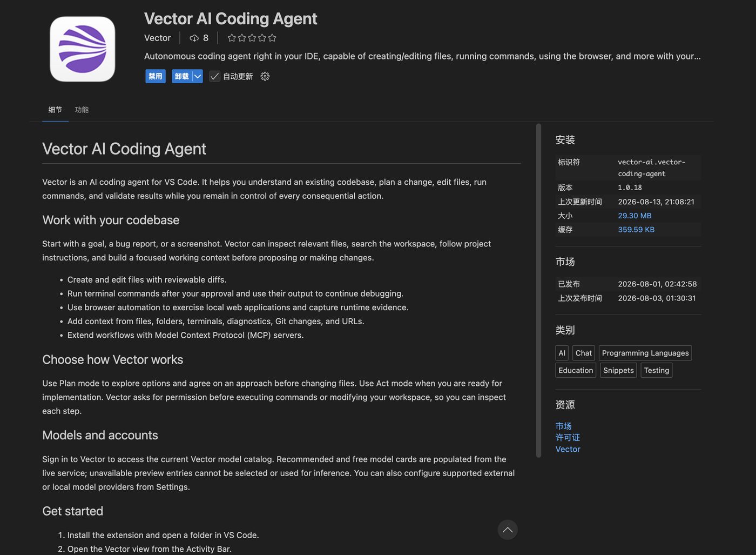The height and width of the screenshot is (555, 756).
Task: Click the 卸载 button
Action: click(x=182, y=76)
